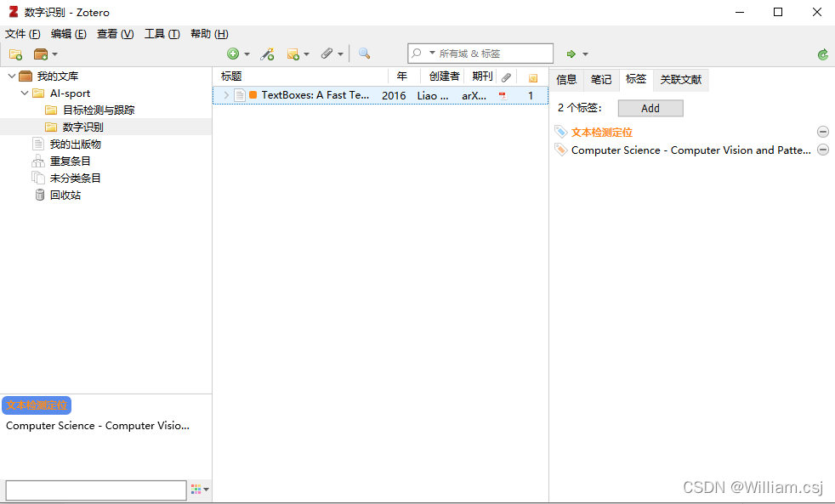Click the 2016 year cell
835x504 pixels.
(x=394, y=96)
